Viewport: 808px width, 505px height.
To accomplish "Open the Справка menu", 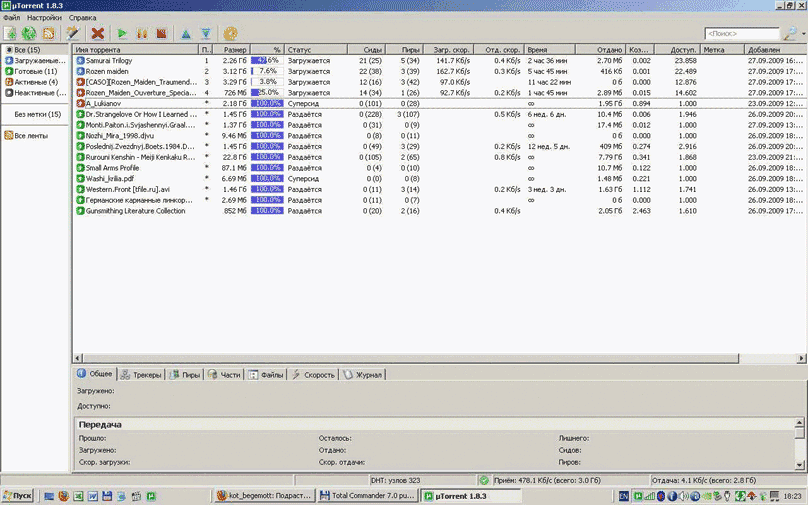I will [x=82, y=18].
